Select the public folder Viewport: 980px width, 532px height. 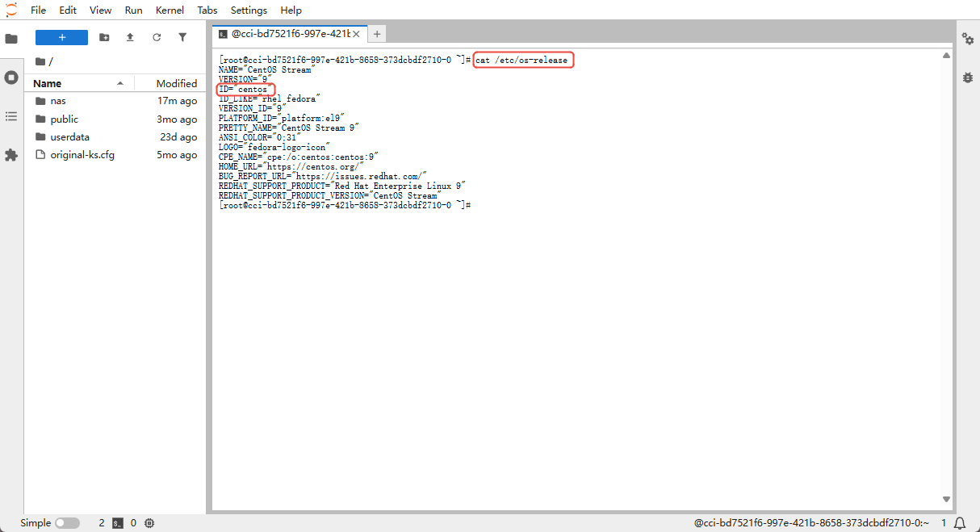click(x=115, y=119)
